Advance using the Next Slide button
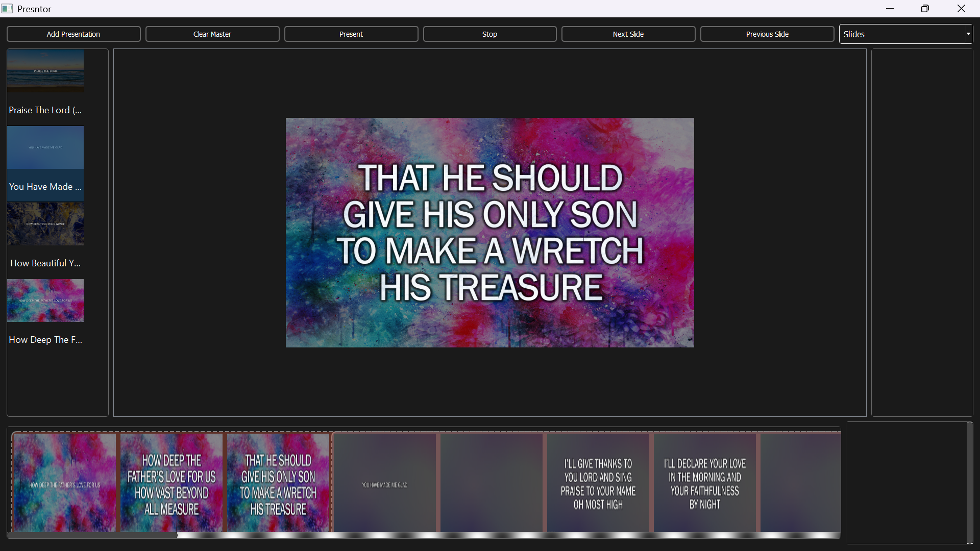980x551 pixels. [628, 34]
